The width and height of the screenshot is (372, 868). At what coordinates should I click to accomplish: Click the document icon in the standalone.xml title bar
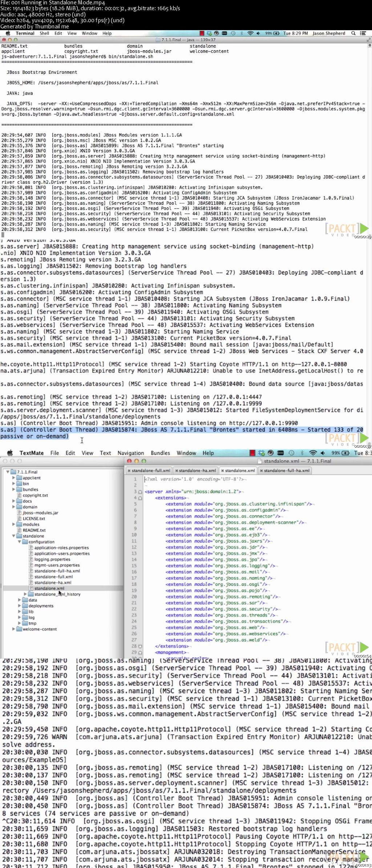point(260,461)
